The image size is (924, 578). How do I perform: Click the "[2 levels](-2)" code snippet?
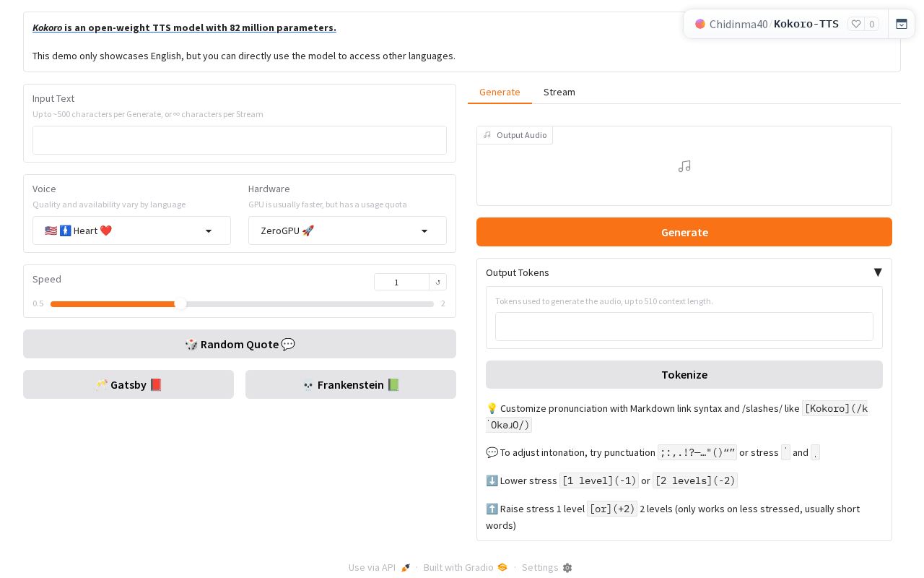pyautogui.click(x=695, y=480)
